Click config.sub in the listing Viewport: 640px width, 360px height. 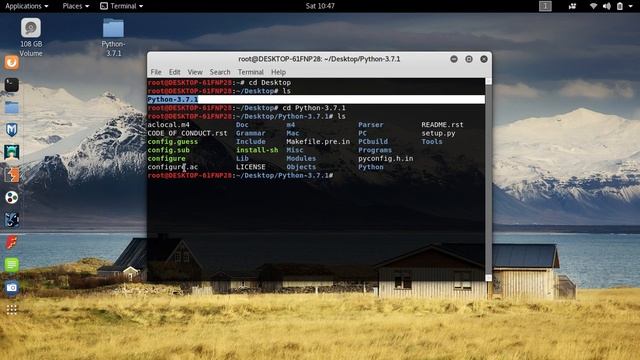tap(168, 150)
